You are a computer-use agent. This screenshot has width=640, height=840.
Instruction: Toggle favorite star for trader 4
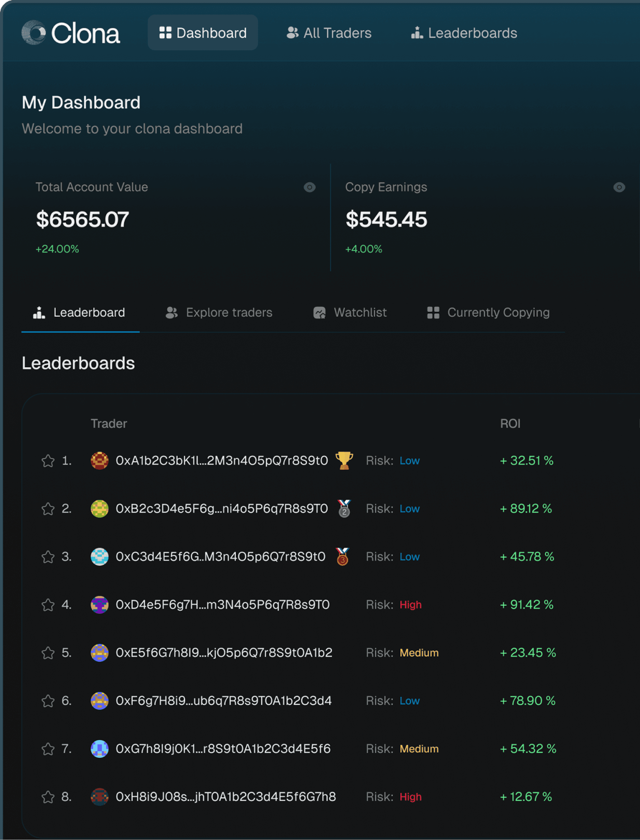click(48, 605)
